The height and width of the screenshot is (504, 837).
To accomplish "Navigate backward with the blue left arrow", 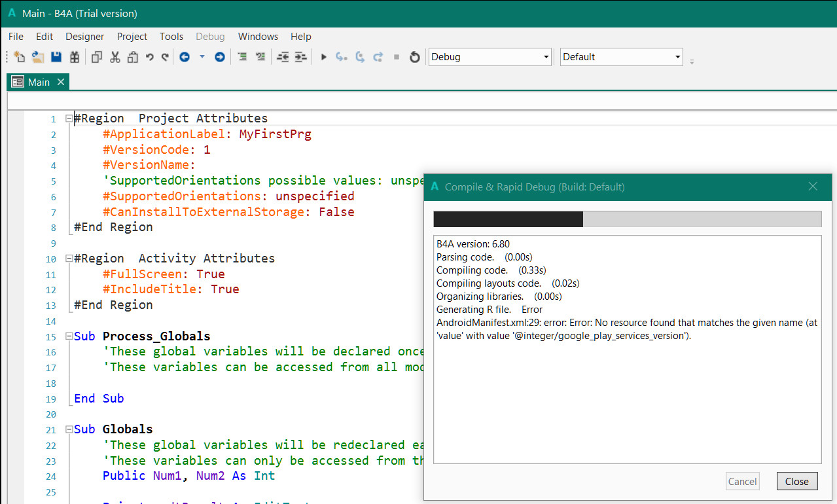I will pos(185,57).
